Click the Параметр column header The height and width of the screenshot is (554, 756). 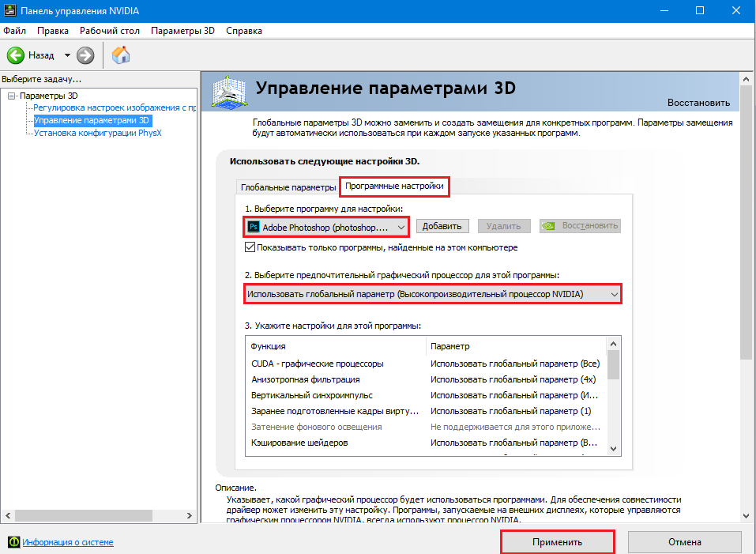tap(516, 346)
